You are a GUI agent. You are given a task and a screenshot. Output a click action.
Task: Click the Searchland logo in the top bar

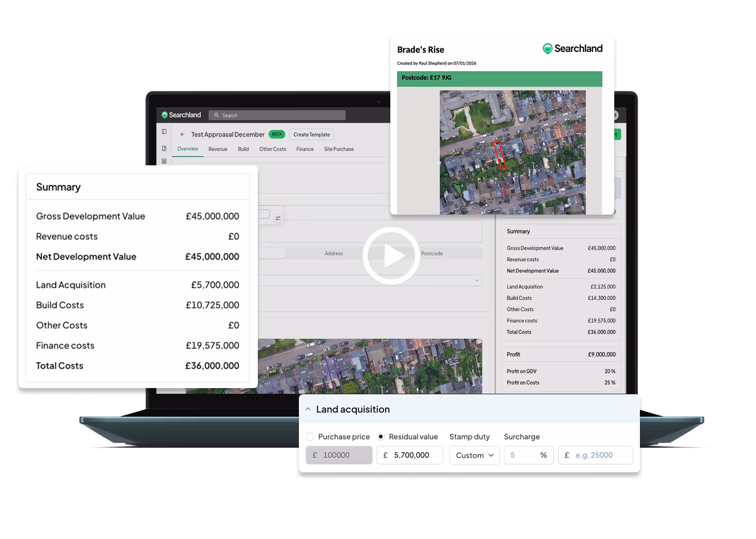click(x=181, y=115)
